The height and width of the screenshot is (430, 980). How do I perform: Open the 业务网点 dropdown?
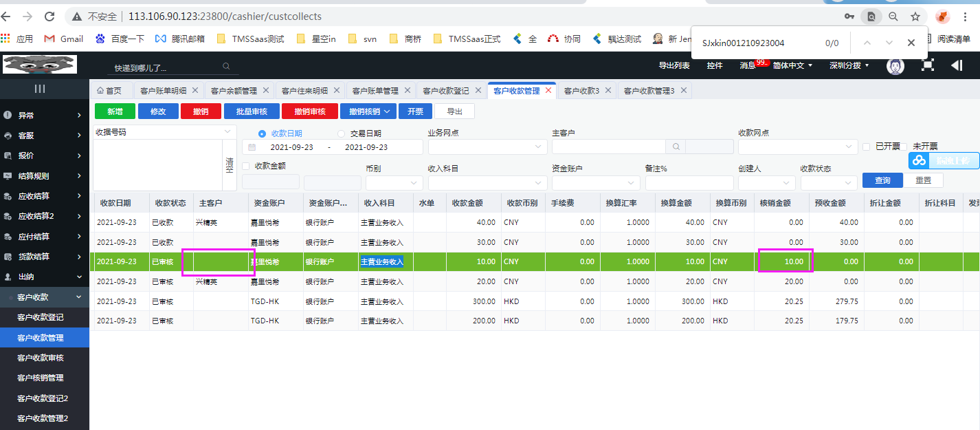tap(488, 147)
